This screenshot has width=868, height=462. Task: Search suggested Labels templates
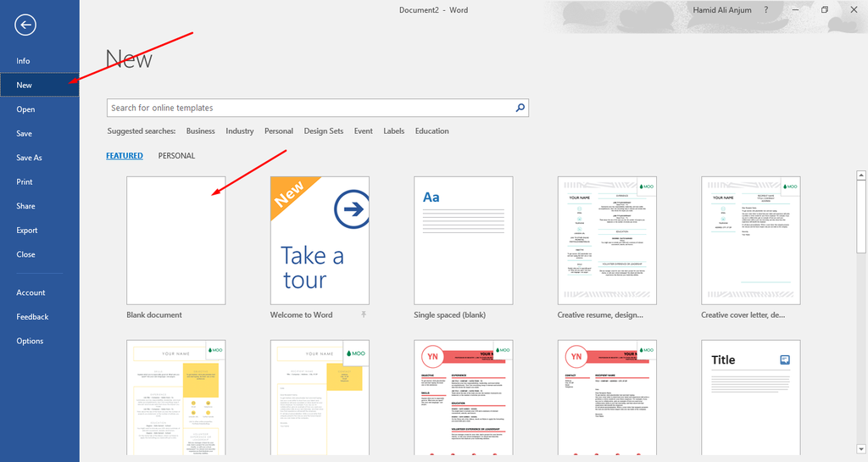tap(393, 131)
